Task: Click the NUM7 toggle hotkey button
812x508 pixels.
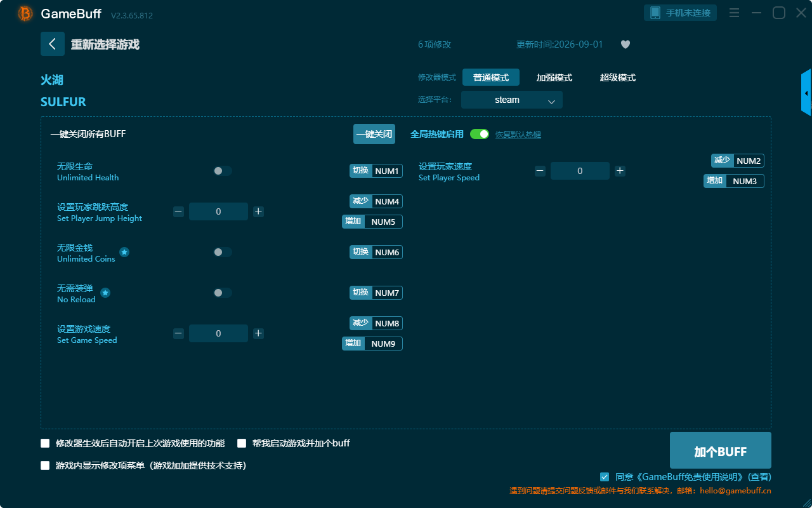Action: point(376,293)
